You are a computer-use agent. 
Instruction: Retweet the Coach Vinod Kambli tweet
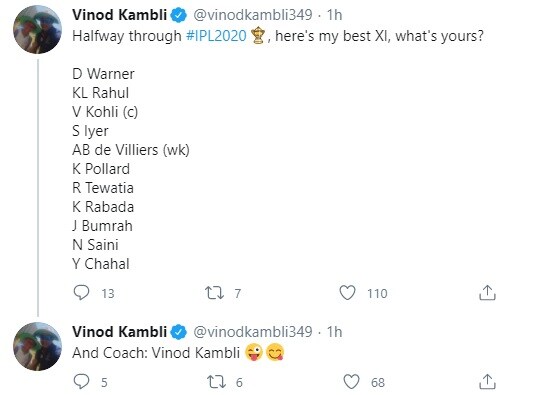(216, 382)
